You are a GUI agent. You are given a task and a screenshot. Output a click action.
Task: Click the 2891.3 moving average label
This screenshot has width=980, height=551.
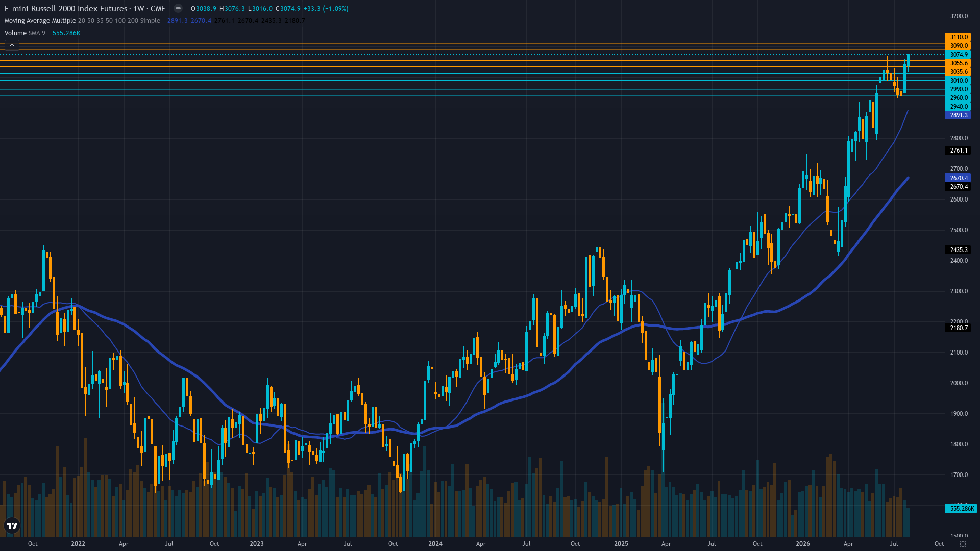pyautogui.click(x=958, y=115)
